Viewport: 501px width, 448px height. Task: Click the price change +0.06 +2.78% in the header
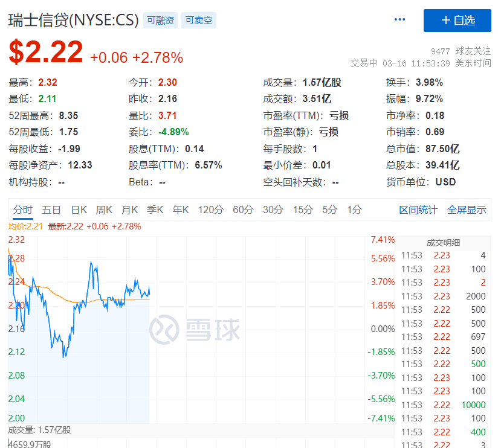[x=137, y=58]
